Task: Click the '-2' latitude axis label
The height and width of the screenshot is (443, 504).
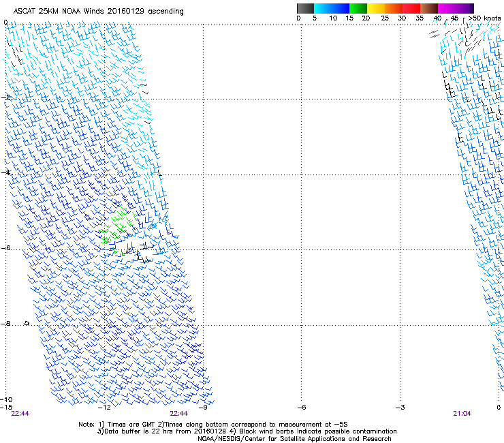Action: [x=5, y=97]
